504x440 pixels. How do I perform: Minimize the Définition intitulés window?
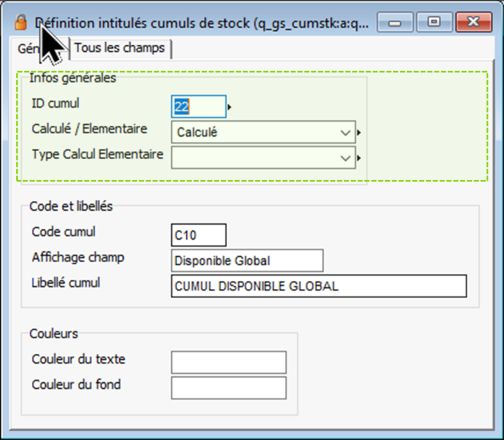coord(399,22)
